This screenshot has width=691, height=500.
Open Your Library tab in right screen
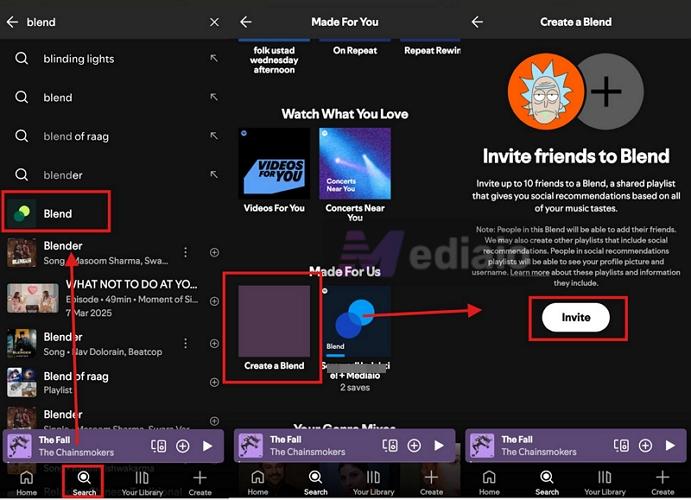(x=605, y=482)
